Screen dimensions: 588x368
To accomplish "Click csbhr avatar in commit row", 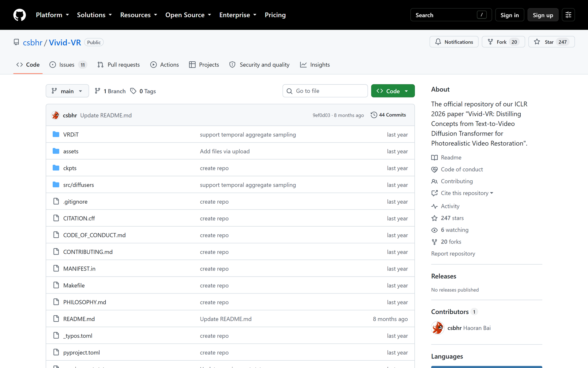I will click(x=55, y=115).
